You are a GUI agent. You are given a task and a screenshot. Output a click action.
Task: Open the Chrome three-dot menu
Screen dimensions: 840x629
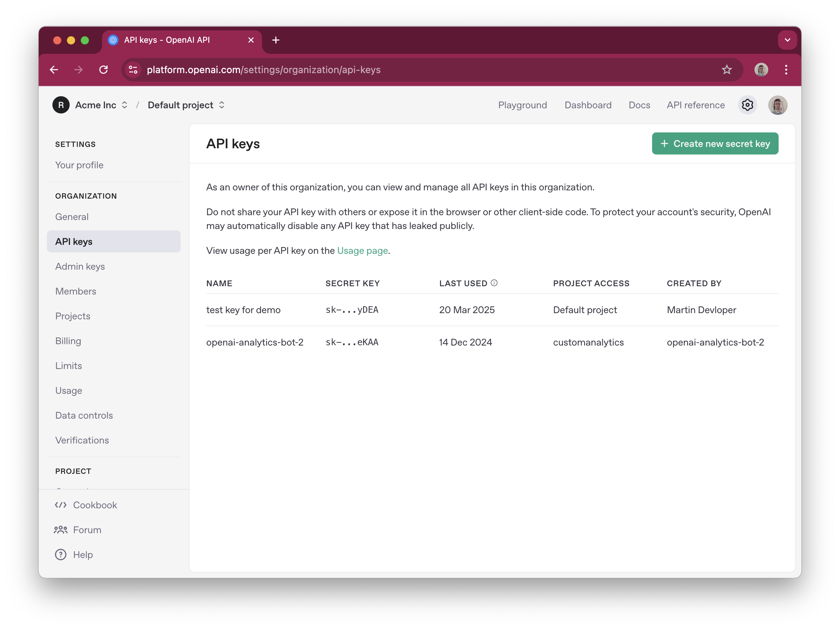click(x=786, y=70)
